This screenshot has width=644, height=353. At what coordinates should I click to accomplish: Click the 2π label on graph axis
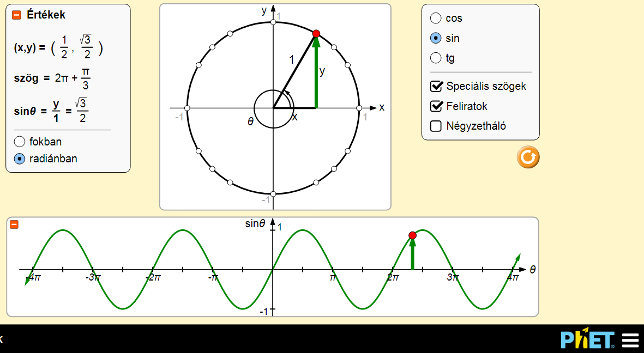393,277
